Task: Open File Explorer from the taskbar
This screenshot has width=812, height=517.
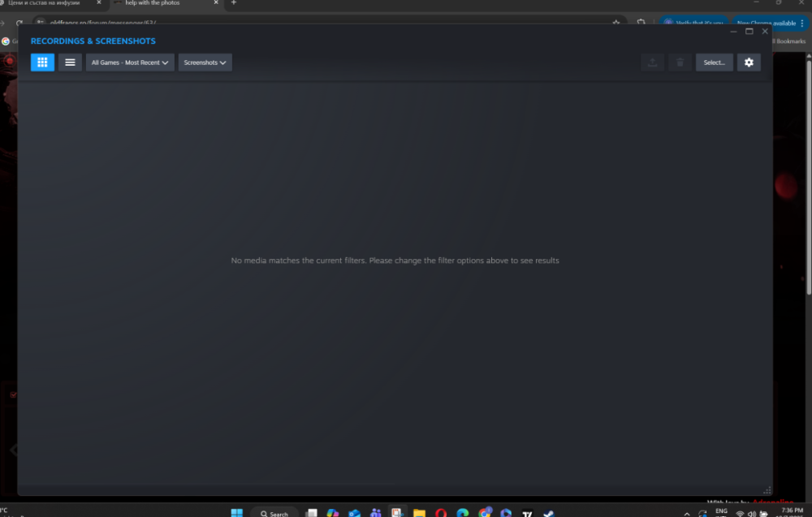Action: click(x=419, y=513)
